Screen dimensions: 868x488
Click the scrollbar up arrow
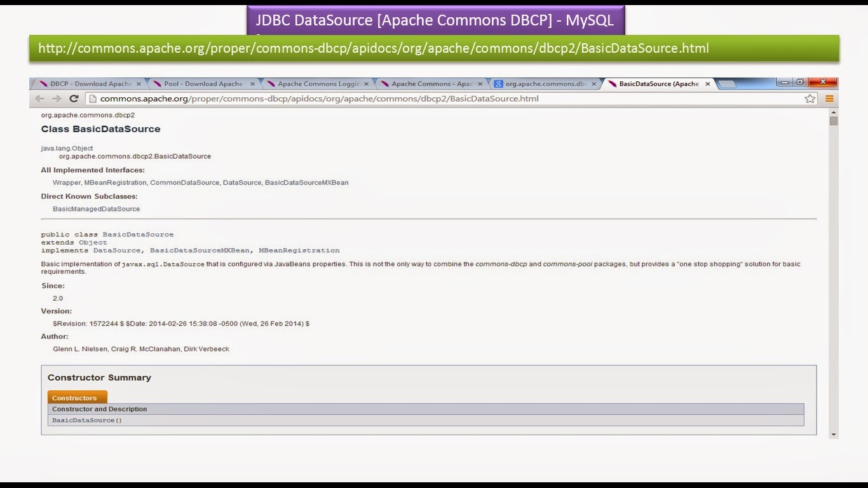coord(833,112)
